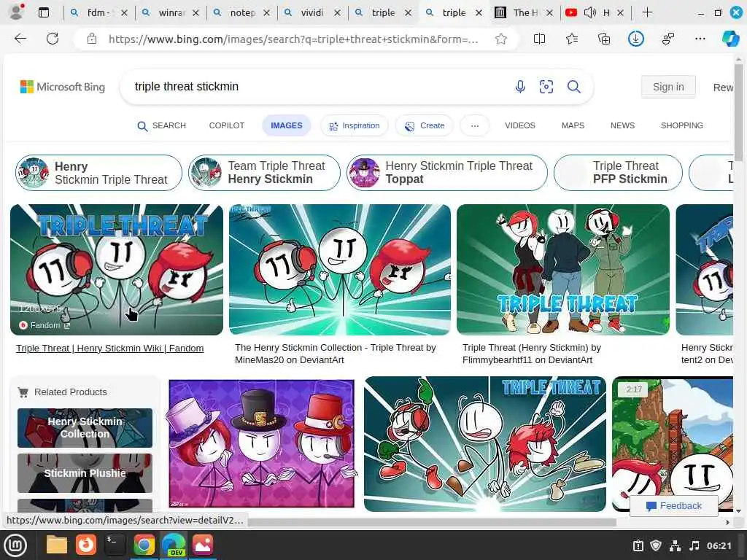
Task: Open Downloads icon in toolbar
Action: 635,39
